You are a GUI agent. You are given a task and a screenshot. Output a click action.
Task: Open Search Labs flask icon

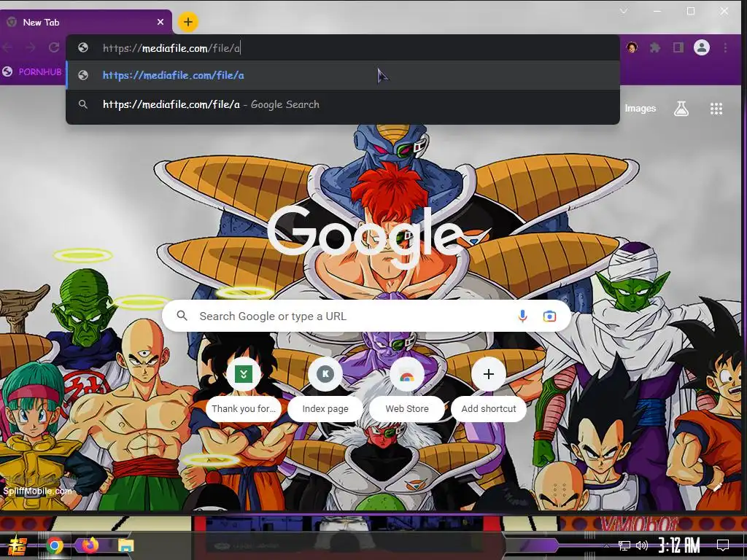coord(681,109)
